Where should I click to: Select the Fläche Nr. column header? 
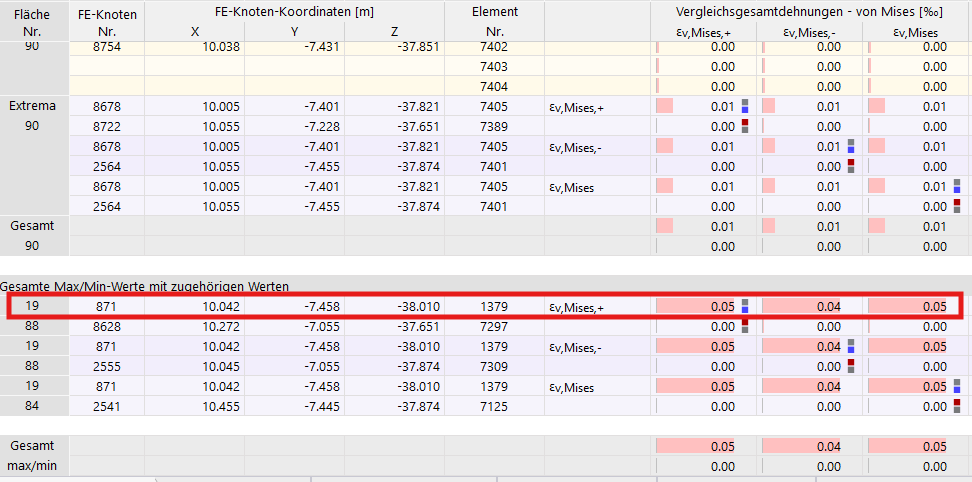click(32, 22)
